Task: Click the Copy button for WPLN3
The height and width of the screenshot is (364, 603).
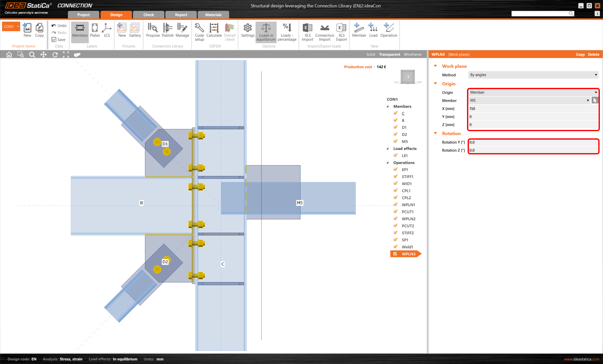Action: [580, 54]
